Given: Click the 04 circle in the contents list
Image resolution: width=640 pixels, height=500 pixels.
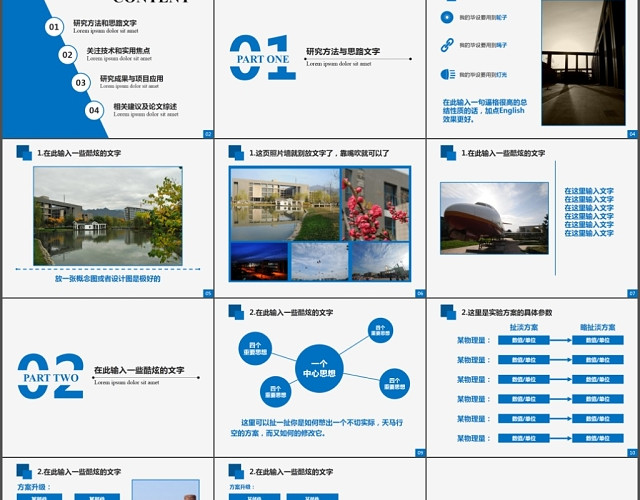Looking at the screenshot, I should pyautogui.click(x=94, y=110).
